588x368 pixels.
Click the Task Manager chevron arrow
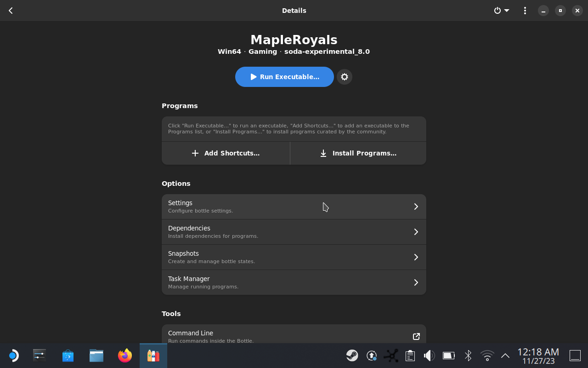tap(416, 282)
